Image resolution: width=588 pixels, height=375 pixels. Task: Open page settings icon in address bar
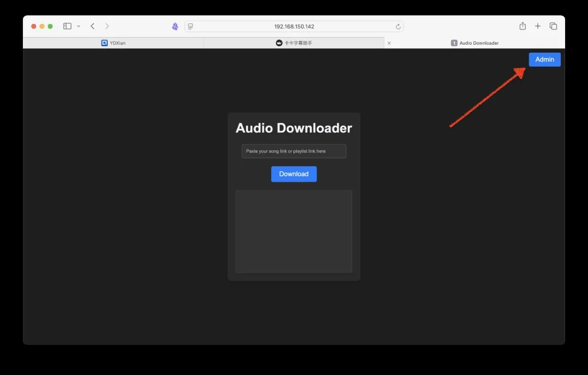click(191, 27)
